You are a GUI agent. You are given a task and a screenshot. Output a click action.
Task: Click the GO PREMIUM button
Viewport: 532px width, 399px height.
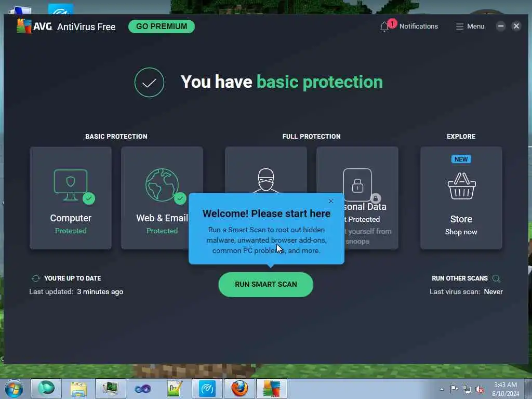(162, 26)
